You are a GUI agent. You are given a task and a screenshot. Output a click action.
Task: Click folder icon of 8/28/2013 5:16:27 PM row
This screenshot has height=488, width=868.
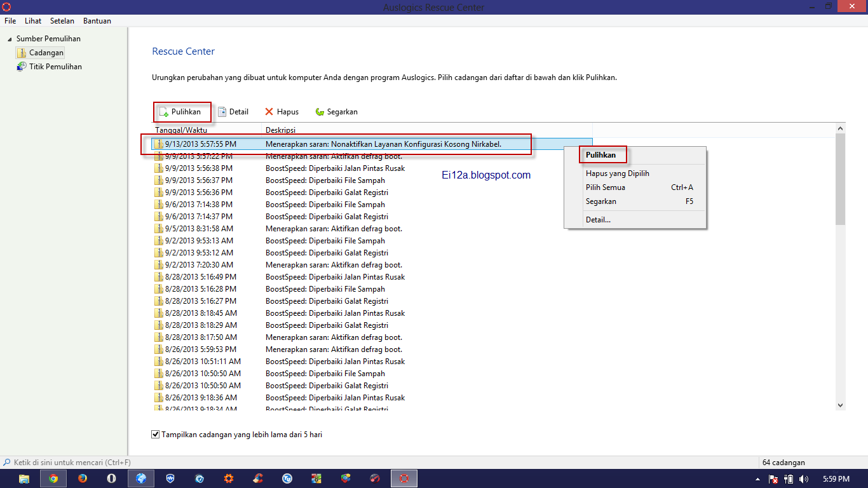pos(159,301)
